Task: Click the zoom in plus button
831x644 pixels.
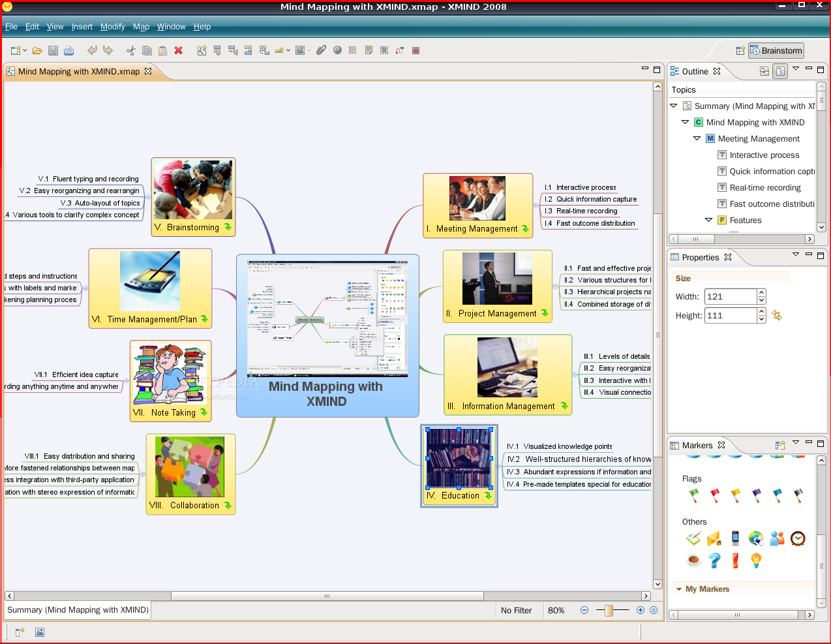Action: tap(641, 610)
